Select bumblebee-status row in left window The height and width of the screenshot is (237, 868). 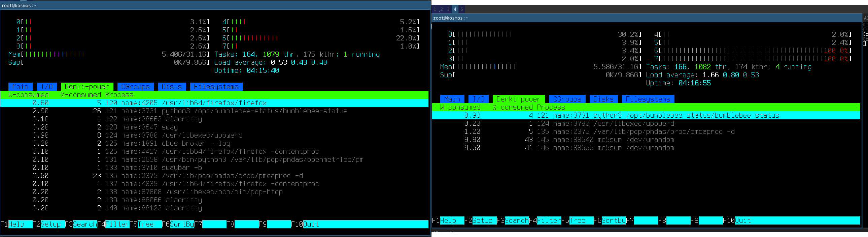click(x=214, y=111)
